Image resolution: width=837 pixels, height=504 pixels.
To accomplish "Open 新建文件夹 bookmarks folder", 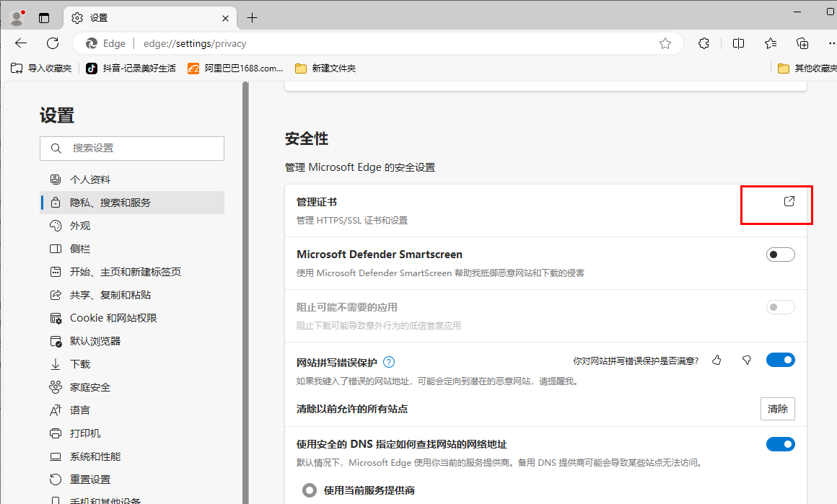I will [x=325, y=68].
